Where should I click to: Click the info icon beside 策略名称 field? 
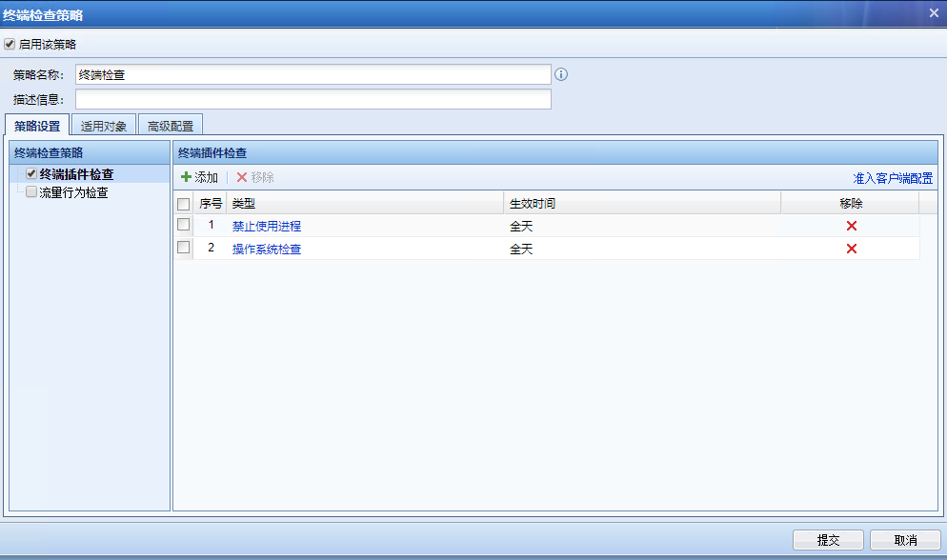coord(561,74)
